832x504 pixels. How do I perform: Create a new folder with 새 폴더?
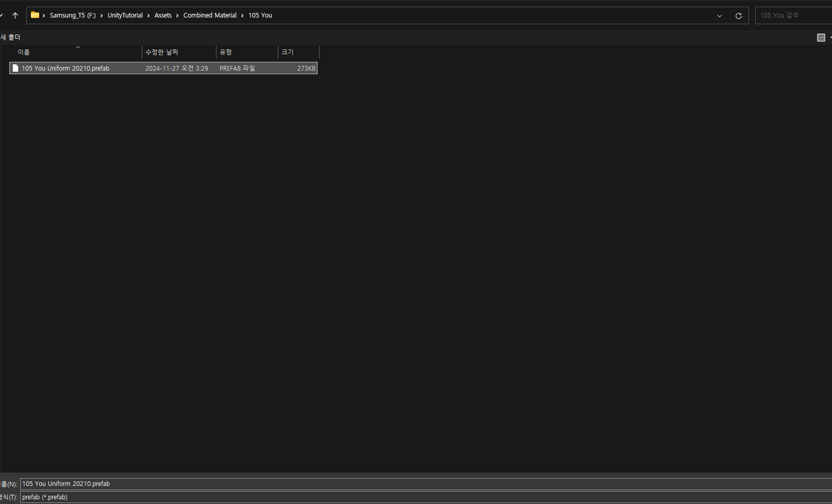click(11, 37)
